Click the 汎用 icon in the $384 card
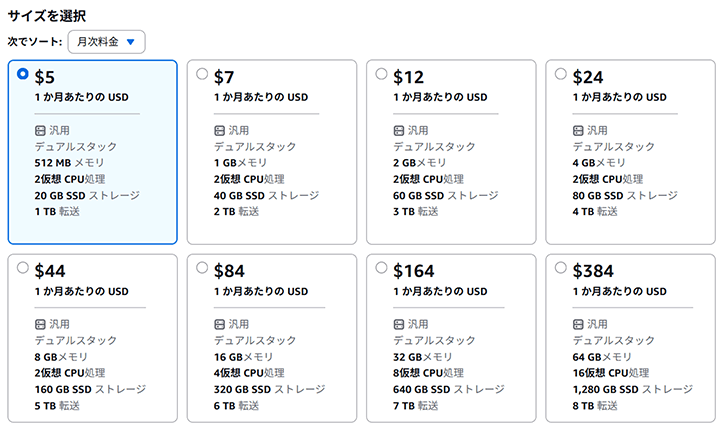The height and width of the screenshot is (428, 720). point(578,325)
